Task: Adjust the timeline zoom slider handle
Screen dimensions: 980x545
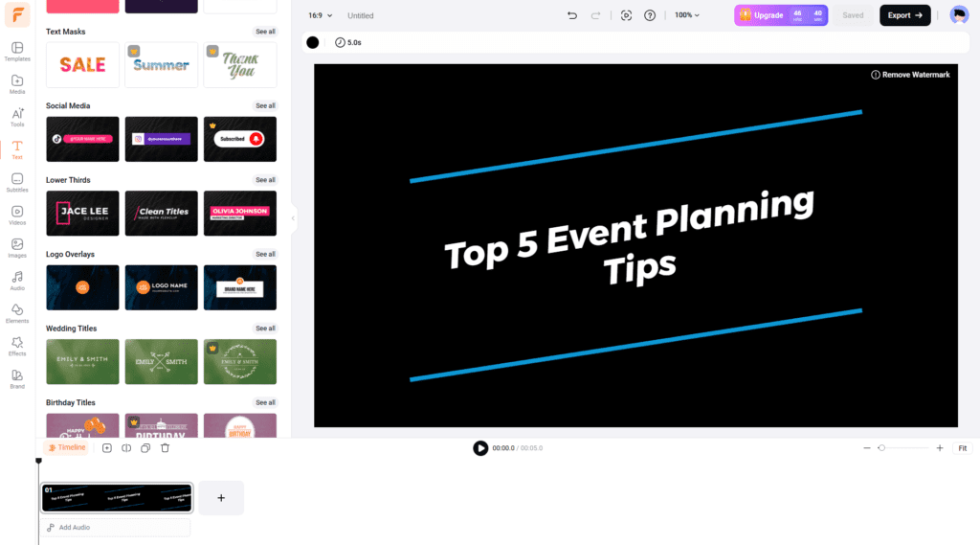Action: point(881,448)
